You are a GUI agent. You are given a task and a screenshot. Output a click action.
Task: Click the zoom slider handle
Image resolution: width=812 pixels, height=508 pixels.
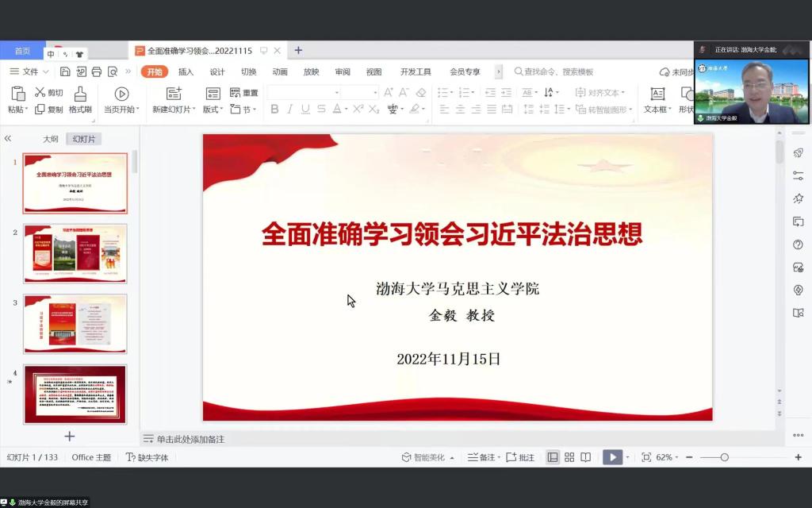click(724, 457)
